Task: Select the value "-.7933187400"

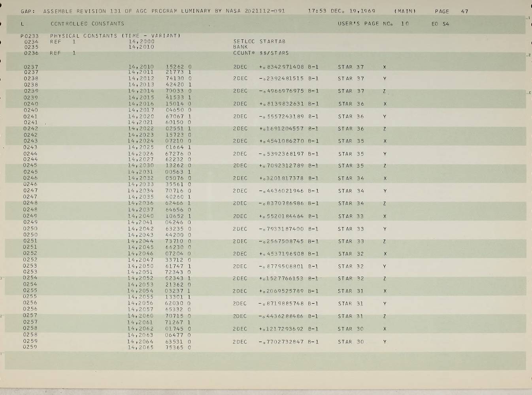Action: pyautogui.click(x=281, y=229)
